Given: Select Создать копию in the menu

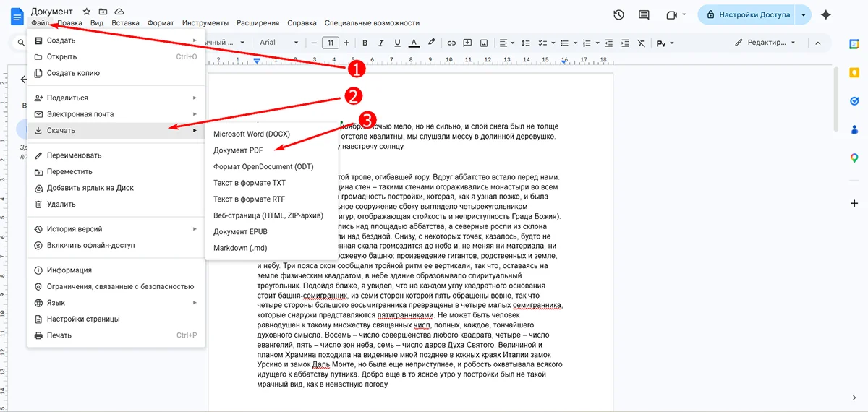Looking at the screenshot, I should (x=116, y=73).
